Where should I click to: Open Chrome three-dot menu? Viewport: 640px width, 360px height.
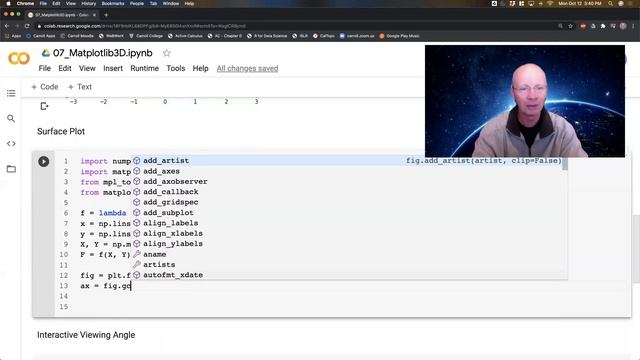(633, 26)
